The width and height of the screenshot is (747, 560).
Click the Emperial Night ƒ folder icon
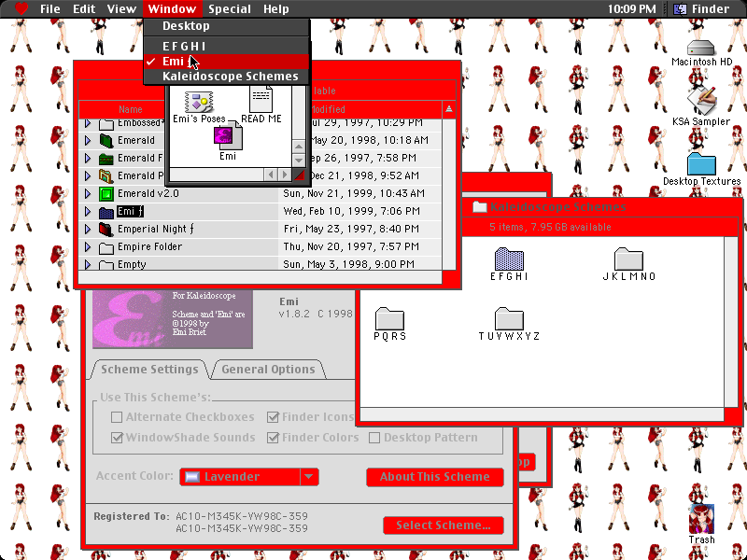pos(106,229)
